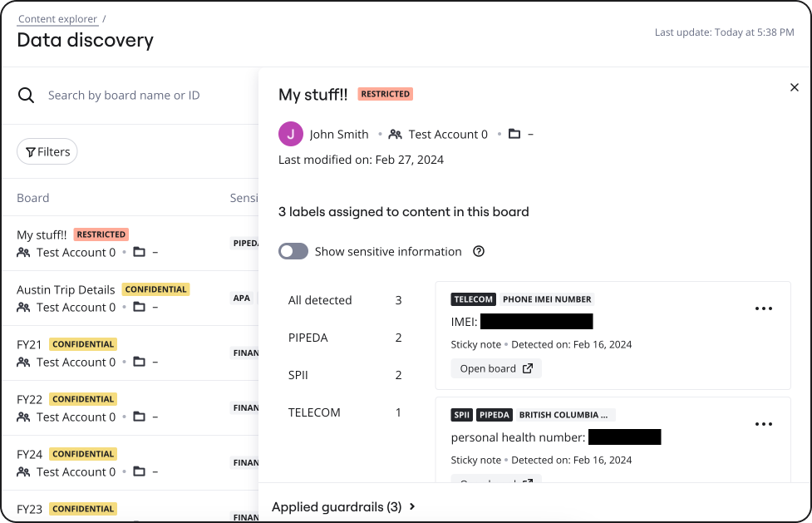Click John Smith's avatar icon

[x=291, y=134]
